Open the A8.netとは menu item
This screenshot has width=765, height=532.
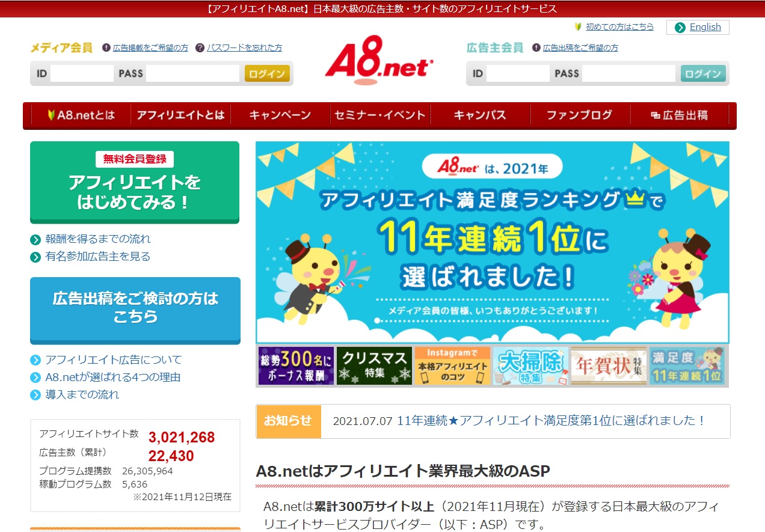tap(81, 115)
